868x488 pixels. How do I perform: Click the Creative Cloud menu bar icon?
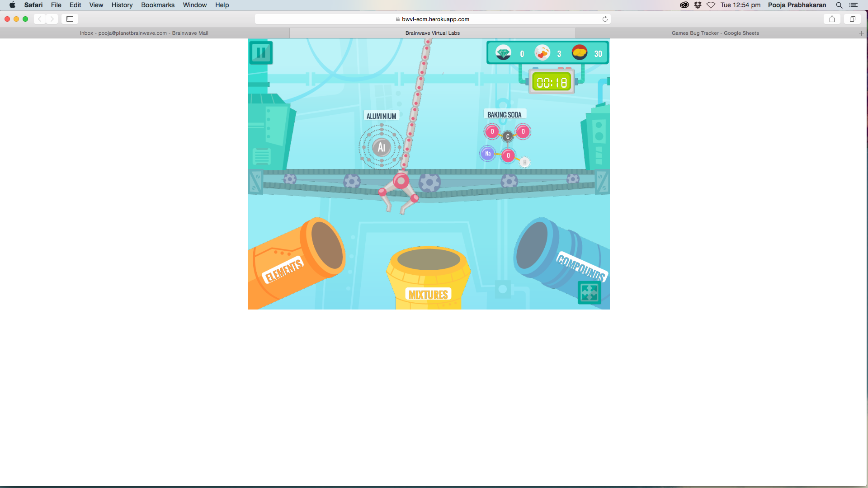[684, 5]
